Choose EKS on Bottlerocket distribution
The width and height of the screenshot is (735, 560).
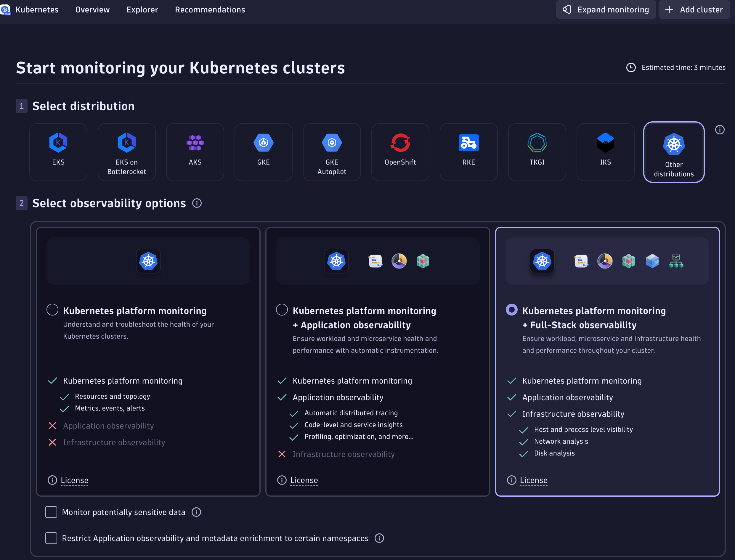(x=126, y=152)
